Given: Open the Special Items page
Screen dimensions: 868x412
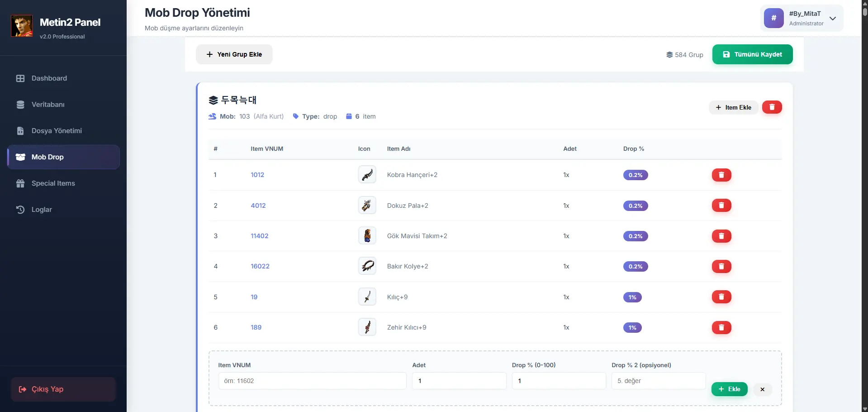Looking at the screenshot, I should click(x=53, y=183).
